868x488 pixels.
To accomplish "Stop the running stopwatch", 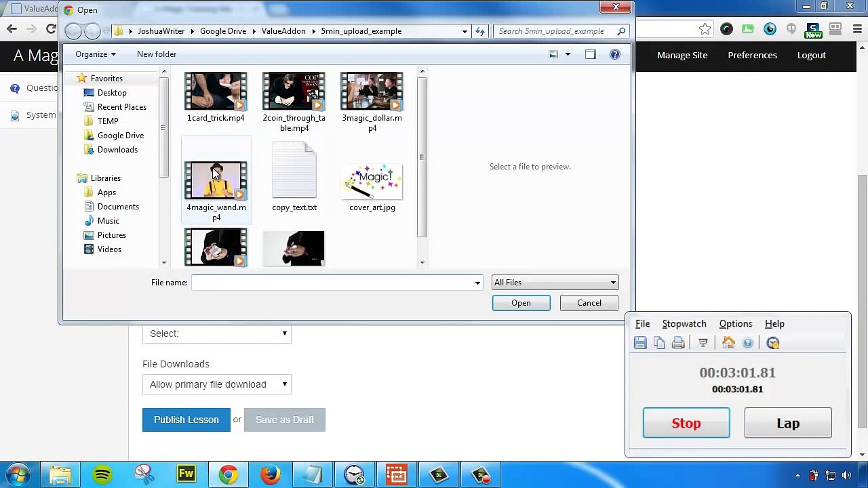I will click(686, 423).
